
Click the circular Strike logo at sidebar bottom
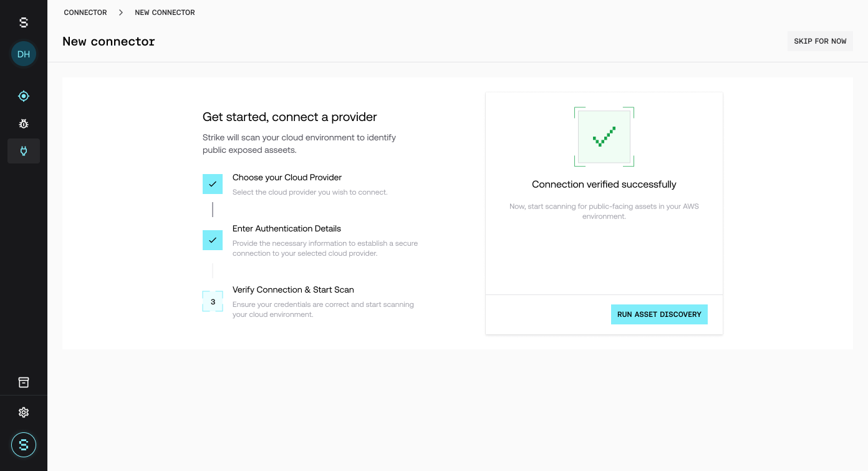(24, 445)
